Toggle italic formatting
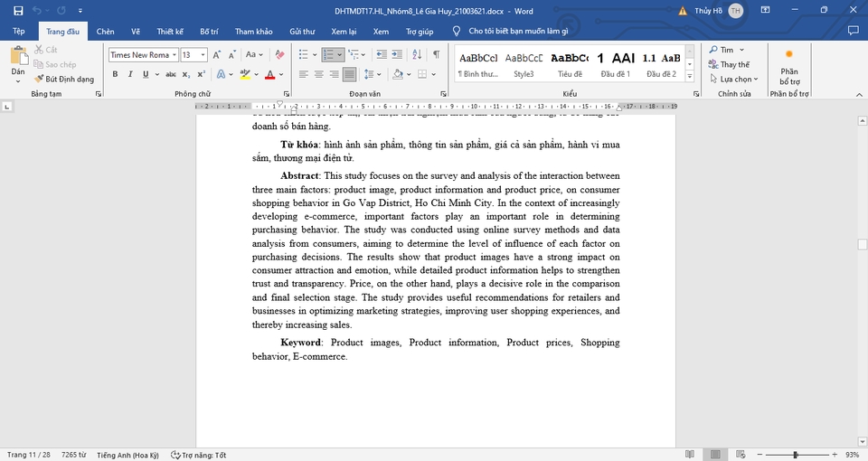The width and height of the screenshot is (868, 461). [130, 74]
